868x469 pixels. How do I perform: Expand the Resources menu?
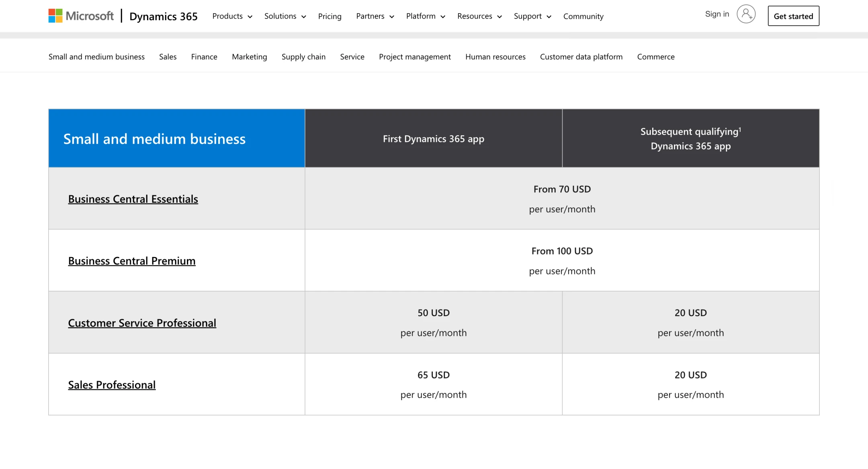click(479, 16)
